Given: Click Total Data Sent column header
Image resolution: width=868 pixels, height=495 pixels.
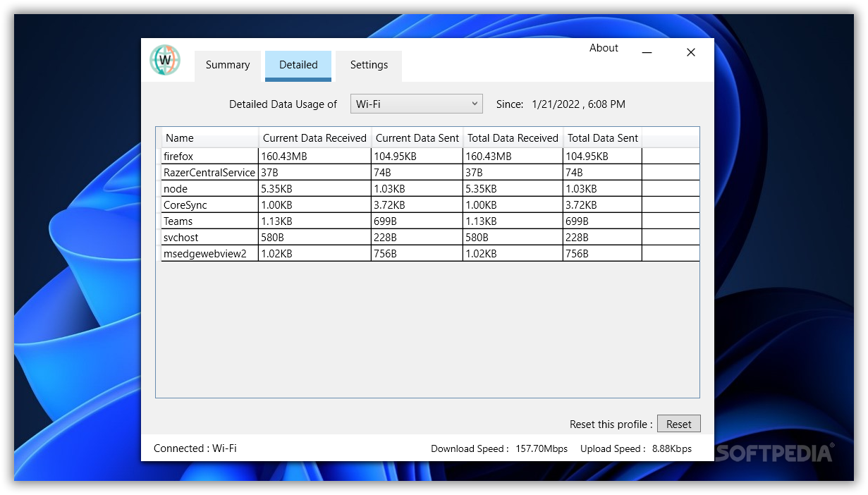Looking at the screenshot, I should pos(603,138).
